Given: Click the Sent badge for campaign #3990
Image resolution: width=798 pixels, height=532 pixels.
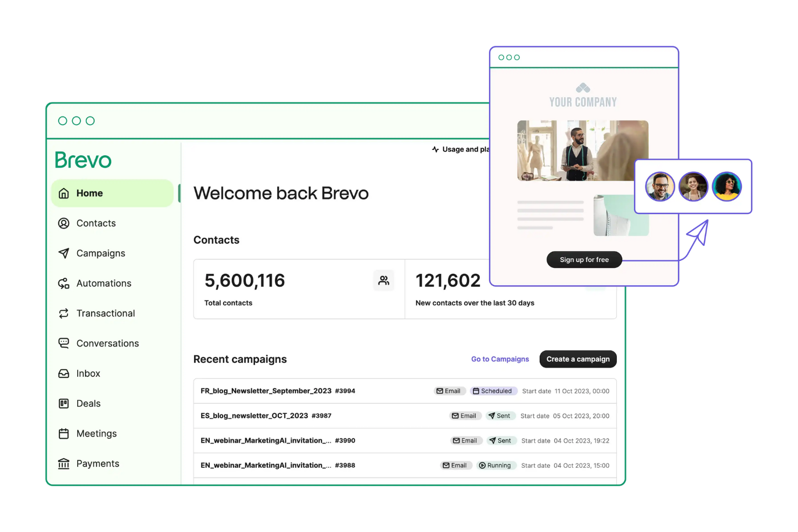Looking at the screenshot, I should pos(500,441).
